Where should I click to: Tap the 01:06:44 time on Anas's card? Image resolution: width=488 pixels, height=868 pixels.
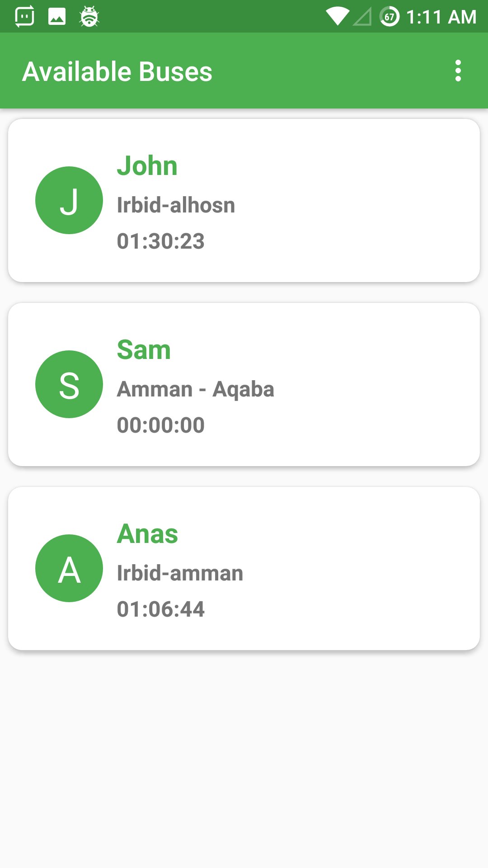pyautogui.click(x=161, y=609)
